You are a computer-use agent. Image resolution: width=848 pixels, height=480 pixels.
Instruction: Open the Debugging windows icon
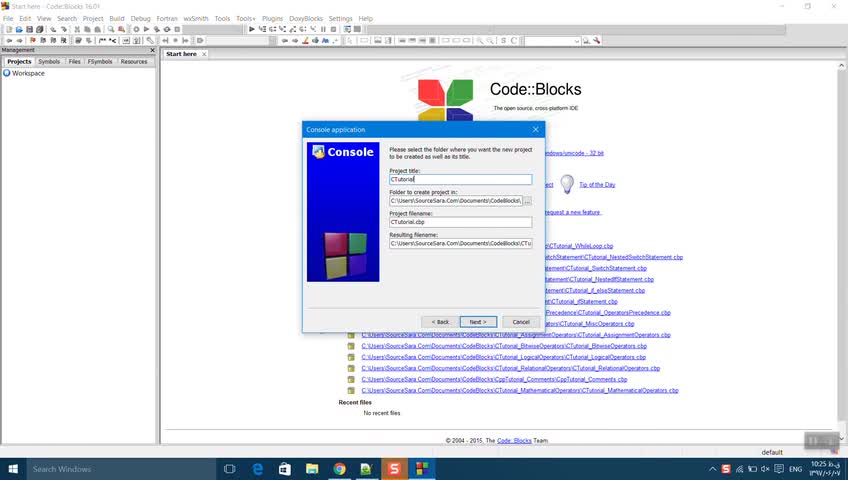coord(347,29)
